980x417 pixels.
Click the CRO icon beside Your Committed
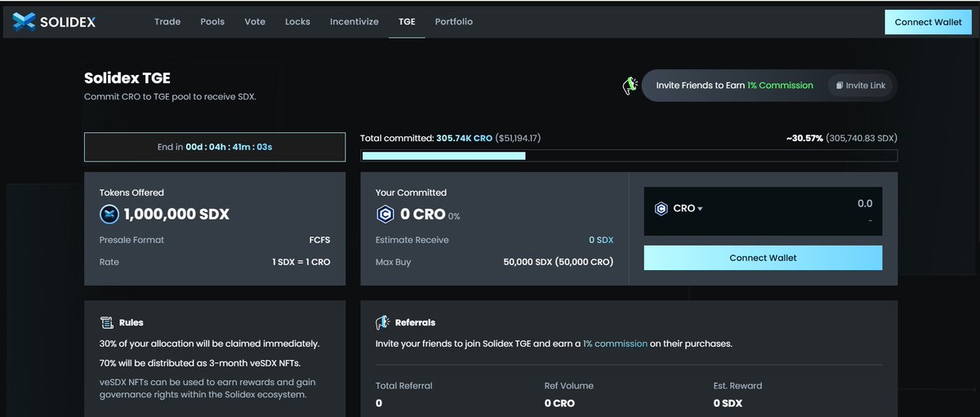pos(385,215)
